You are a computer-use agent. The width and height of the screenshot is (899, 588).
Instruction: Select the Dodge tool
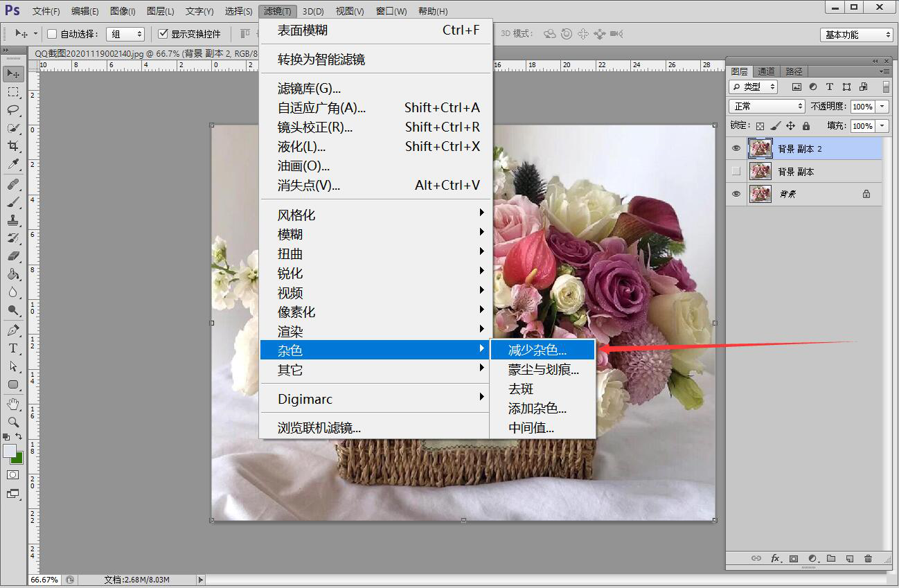(x=13, y=310)
